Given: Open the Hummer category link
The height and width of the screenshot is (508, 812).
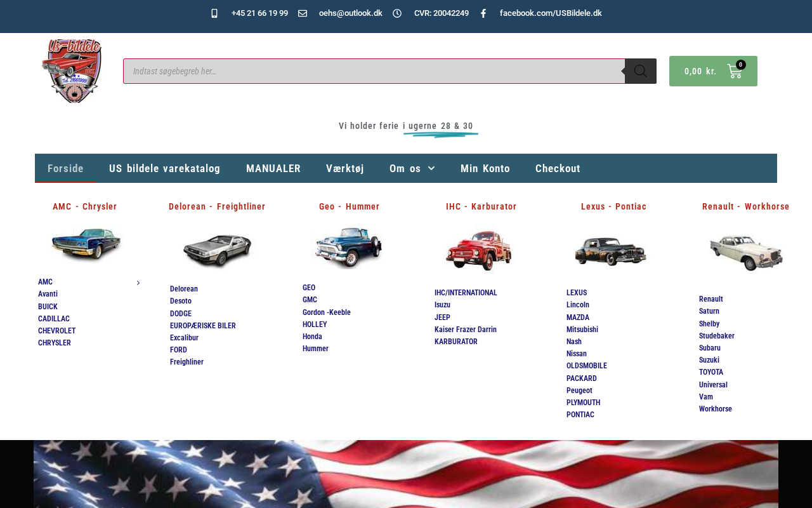Looking at the screenshot, I should [x=315, y=349].
